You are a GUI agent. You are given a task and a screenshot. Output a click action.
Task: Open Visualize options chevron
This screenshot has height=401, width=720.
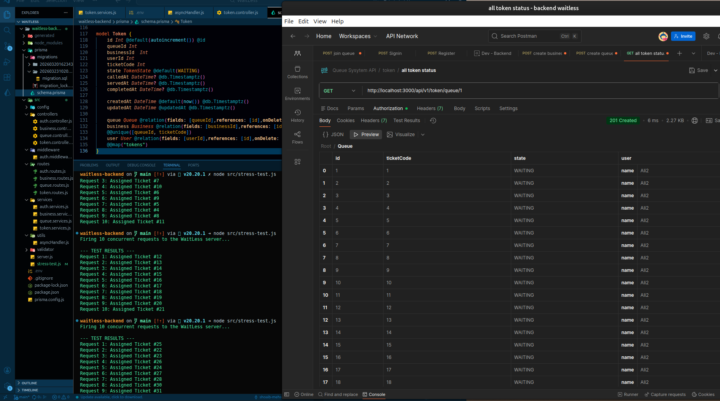422,135
